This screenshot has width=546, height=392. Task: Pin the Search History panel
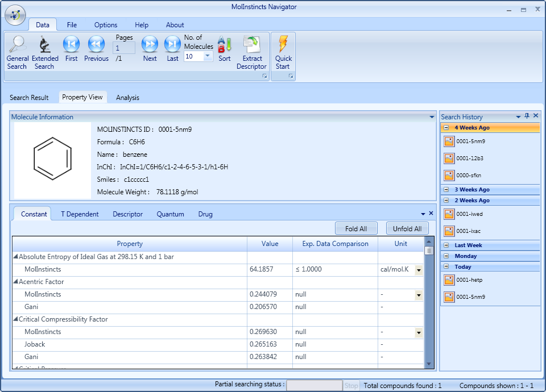pos(527,116)
